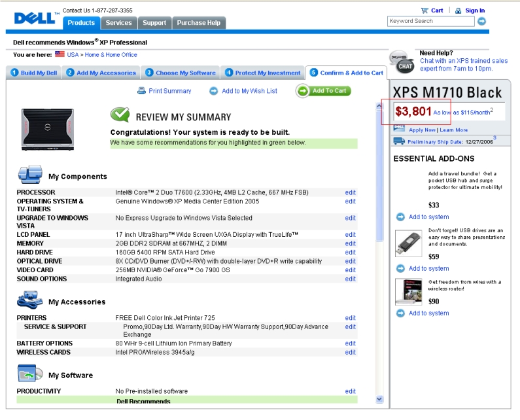Click Chat with an XPS trained sales expert
Viewport: 520px width, 420px height.
[x=464, y=65]
